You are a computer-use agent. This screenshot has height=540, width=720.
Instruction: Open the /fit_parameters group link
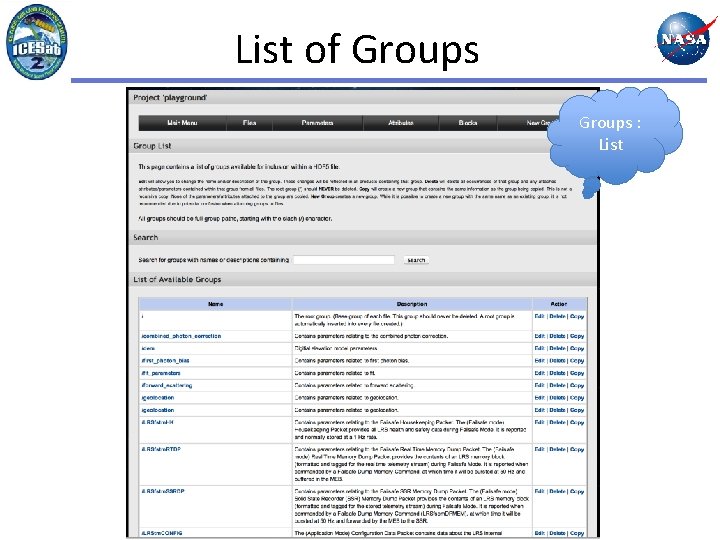click(x=161, y=373)
